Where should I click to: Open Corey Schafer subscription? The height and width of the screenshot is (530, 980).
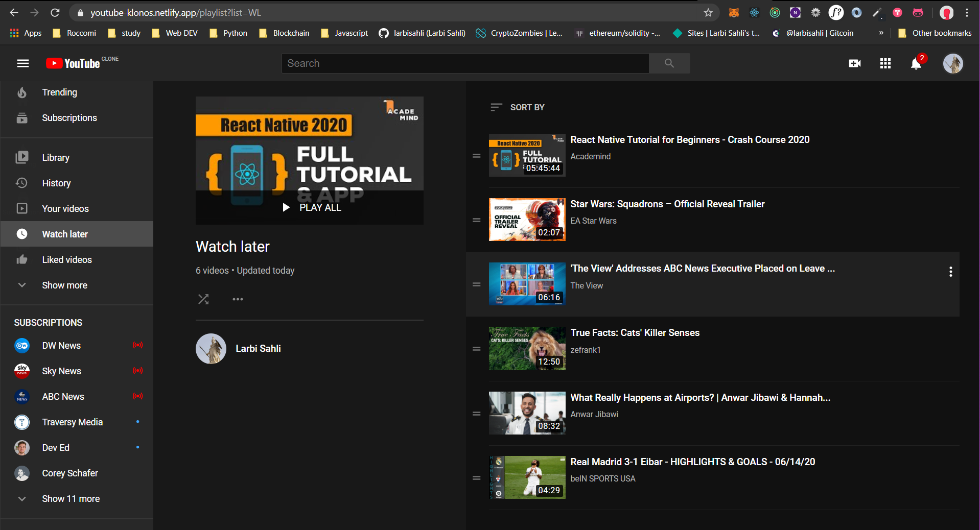click(77, 473)
